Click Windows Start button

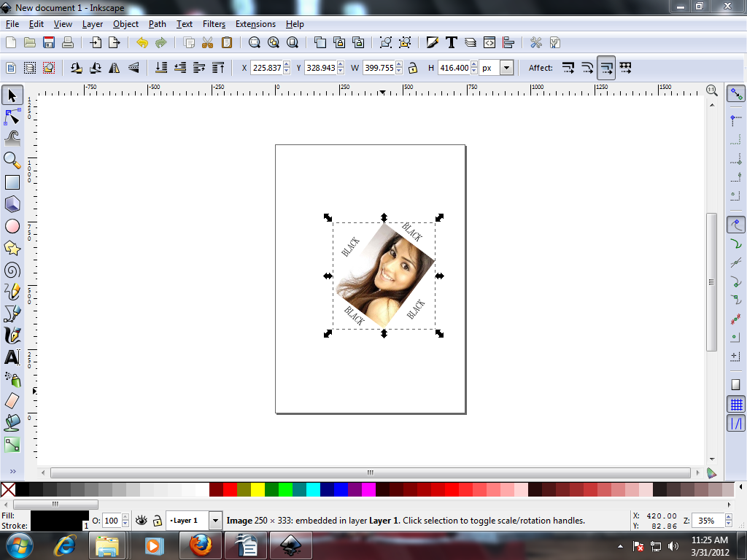coord(20,545)
